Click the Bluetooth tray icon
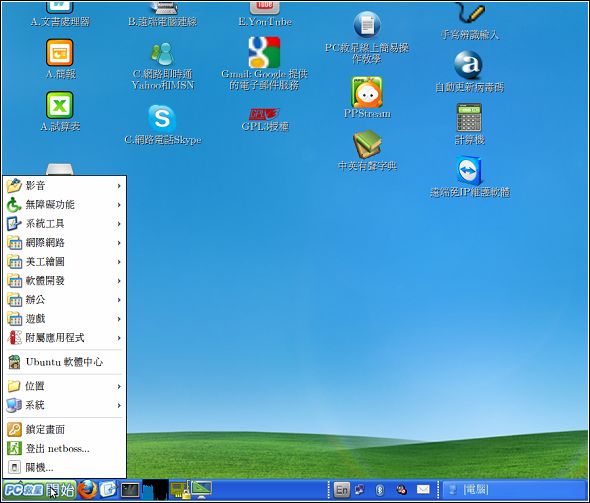Viewport: 590px width, 503px height. coord(380,490)
